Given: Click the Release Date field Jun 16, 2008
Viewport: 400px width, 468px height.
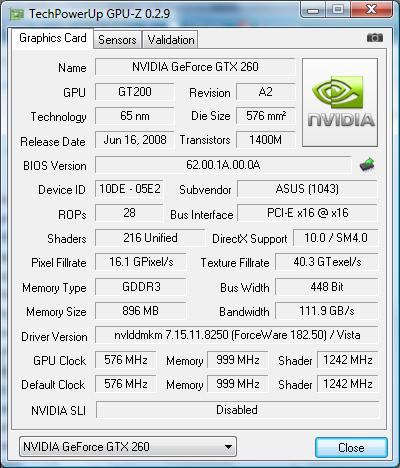Looking at the screenshot, I should click(x=135, y=140).
